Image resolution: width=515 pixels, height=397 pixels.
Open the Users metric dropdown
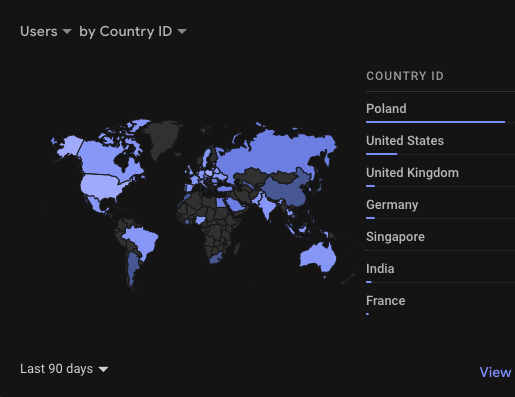point(46,31)
